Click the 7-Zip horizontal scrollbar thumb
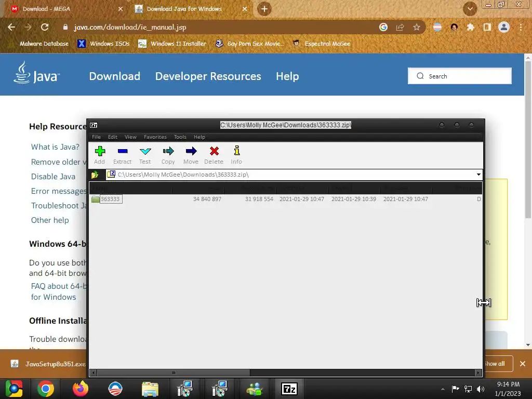The height and width of the screenshot is (399, 532). point(174,373)
